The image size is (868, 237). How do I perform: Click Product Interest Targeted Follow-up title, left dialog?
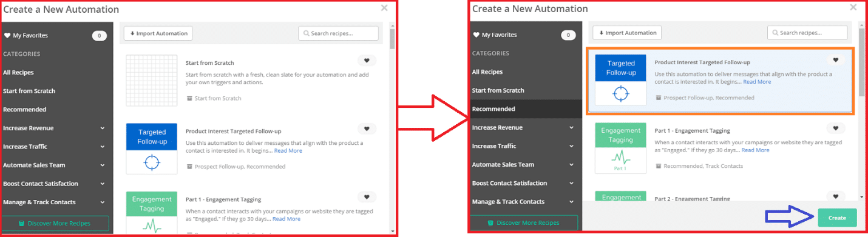pos(234,131)
